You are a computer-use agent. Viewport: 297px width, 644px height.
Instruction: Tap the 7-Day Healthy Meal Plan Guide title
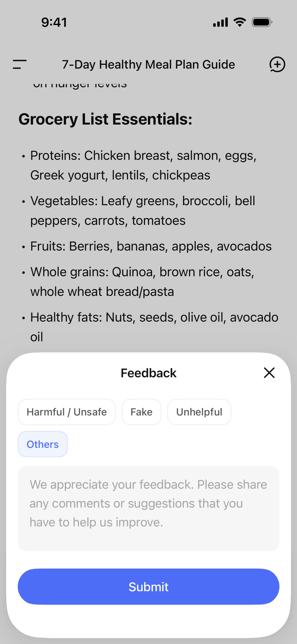click(148, 65)
